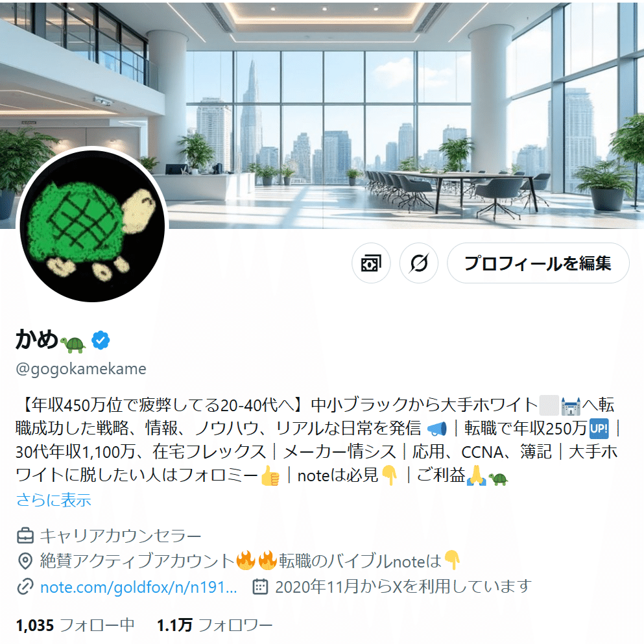The height and width of the screenshot is (644, 644).
Task: Click the thumbs-up emoji after フォロミー
Action: pyautogui.click(x=270, y=476)
